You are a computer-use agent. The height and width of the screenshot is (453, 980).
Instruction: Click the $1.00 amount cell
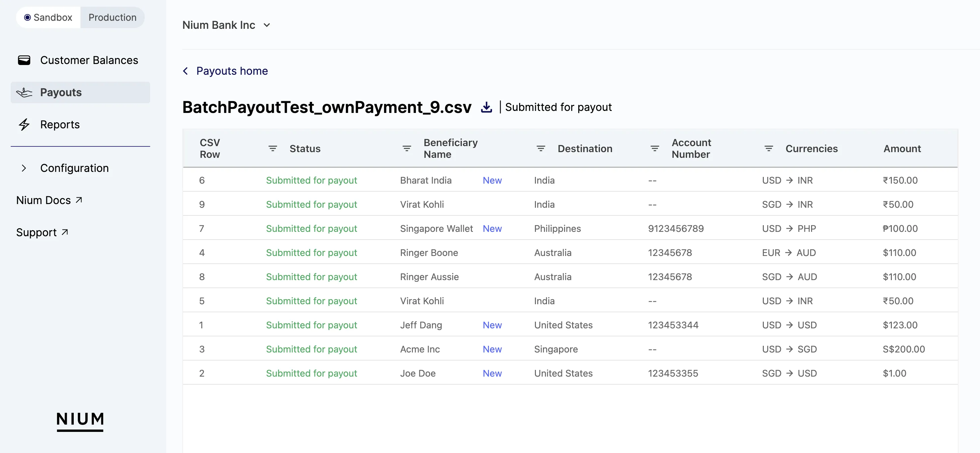pos(895,374)
